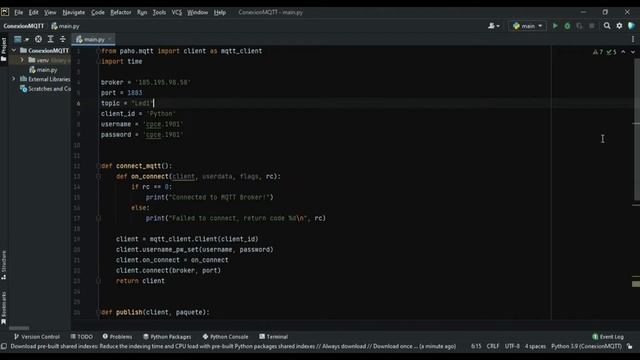The height and width of the screenshot is (360, 640).
Task: Open the Bookmarks tool window
Action: coord(4,308)
